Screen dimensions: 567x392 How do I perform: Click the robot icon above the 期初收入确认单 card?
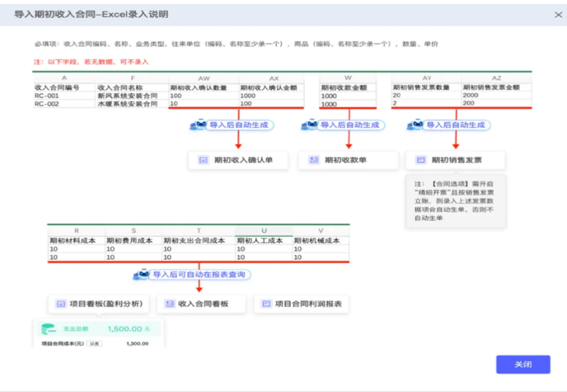[x=198, y=125]
